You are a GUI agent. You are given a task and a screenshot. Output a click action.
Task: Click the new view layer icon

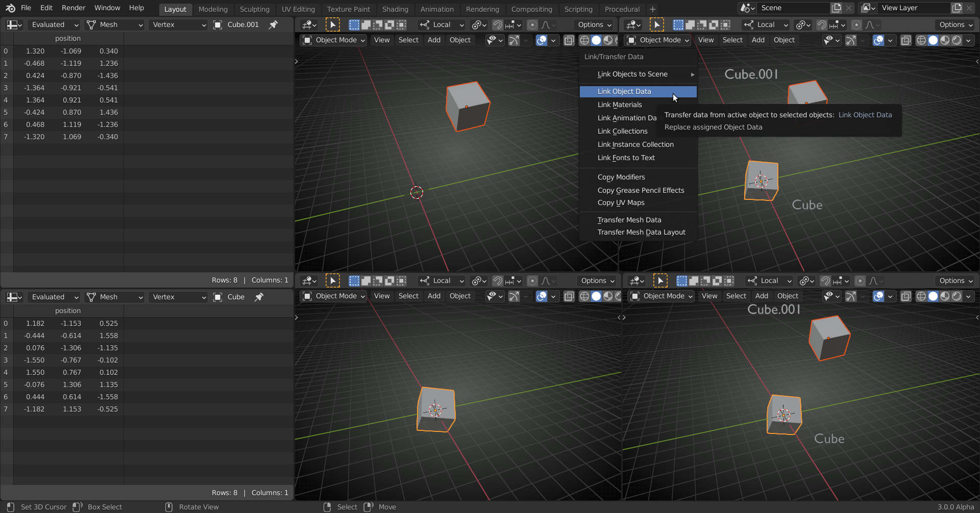click(x=957, y=8)
